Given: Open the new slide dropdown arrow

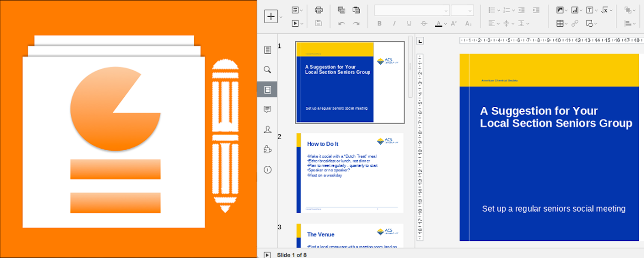Looking at the screenshot, I should click(281, 17).
